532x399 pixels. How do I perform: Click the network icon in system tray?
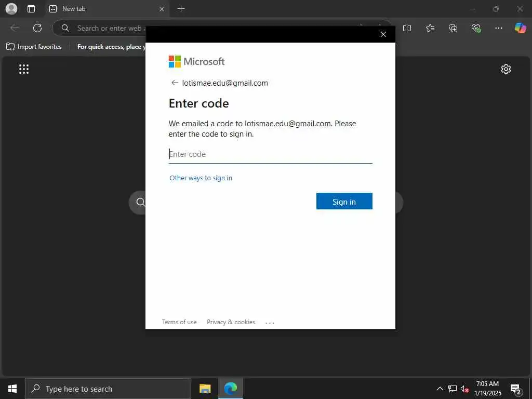click(x=453, y=389)
